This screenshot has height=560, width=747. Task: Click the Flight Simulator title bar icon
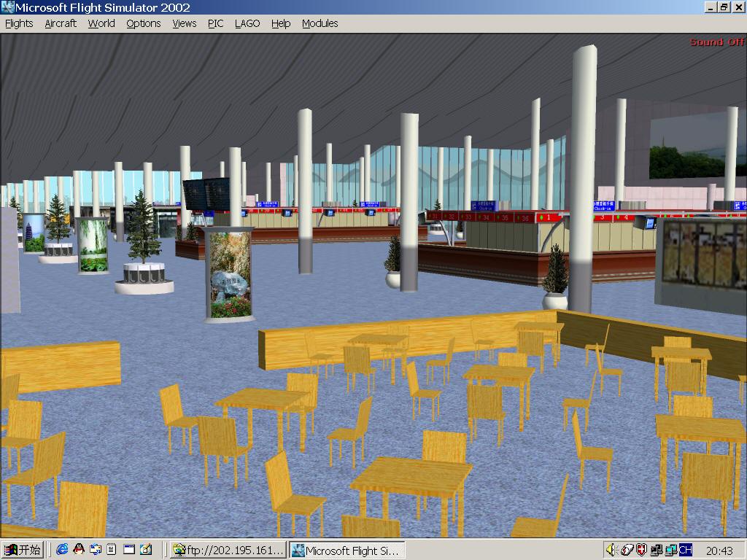click(7, 7)
